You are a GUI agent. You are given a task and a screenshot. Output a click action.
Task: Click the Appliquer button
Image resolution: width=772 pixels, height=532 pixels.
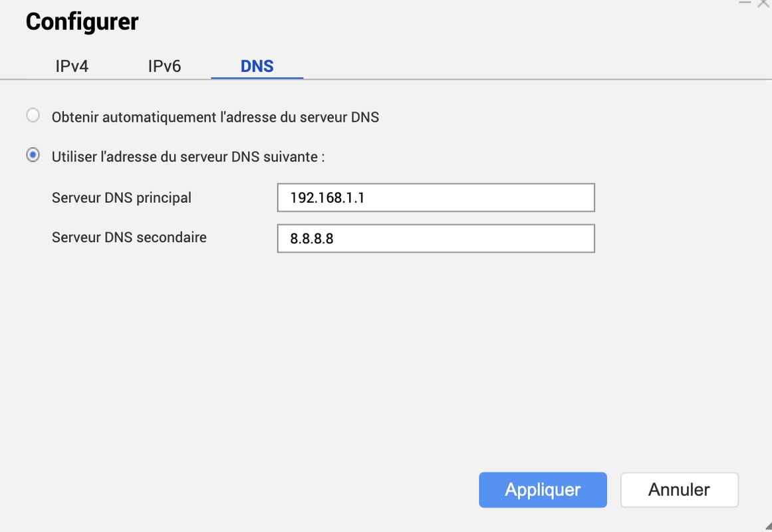(x=543, y=489)
